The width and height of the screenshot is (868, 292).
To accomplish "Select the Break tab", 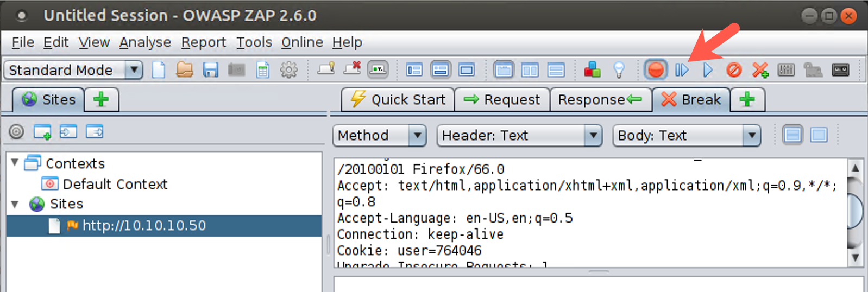I will [x=691, y=100].
